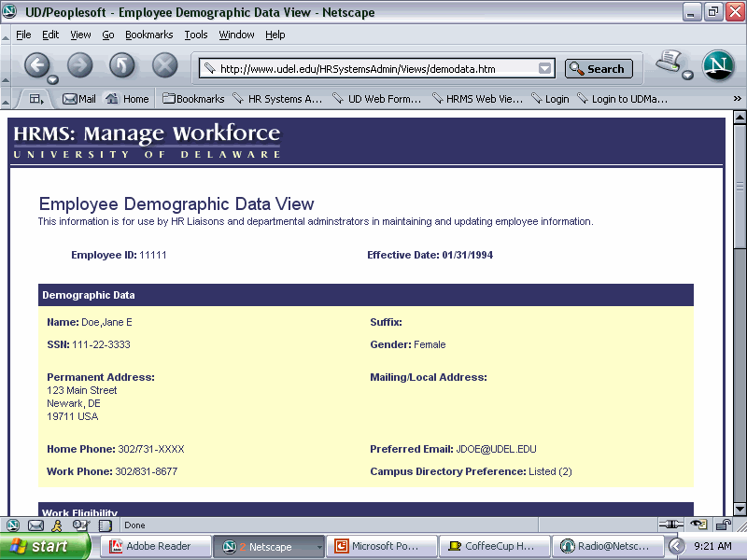Open the Navigator icon in status bar
Screen dimensions: 747x560
pos(13,525)
